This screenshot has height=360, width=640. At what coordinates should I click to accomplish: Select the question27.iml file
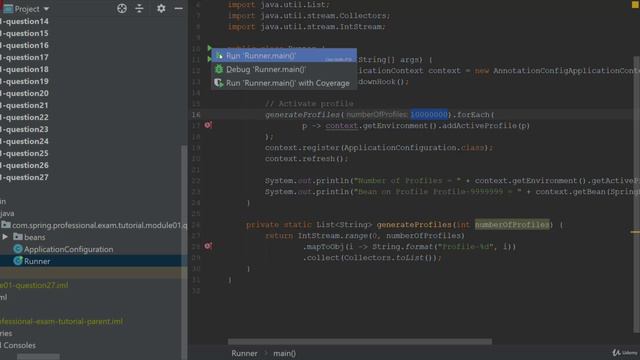[x=34, y=285]
